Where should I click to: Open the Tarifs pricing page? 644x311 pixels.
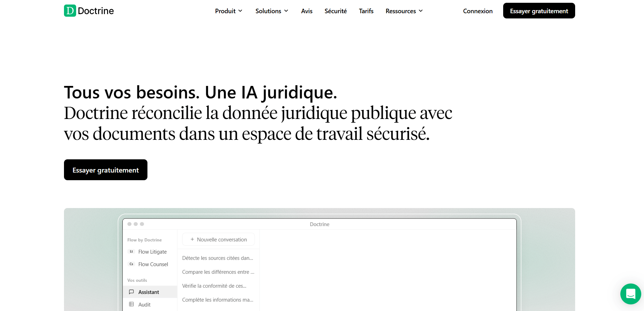pyautogui.click(x=366, y=11)
